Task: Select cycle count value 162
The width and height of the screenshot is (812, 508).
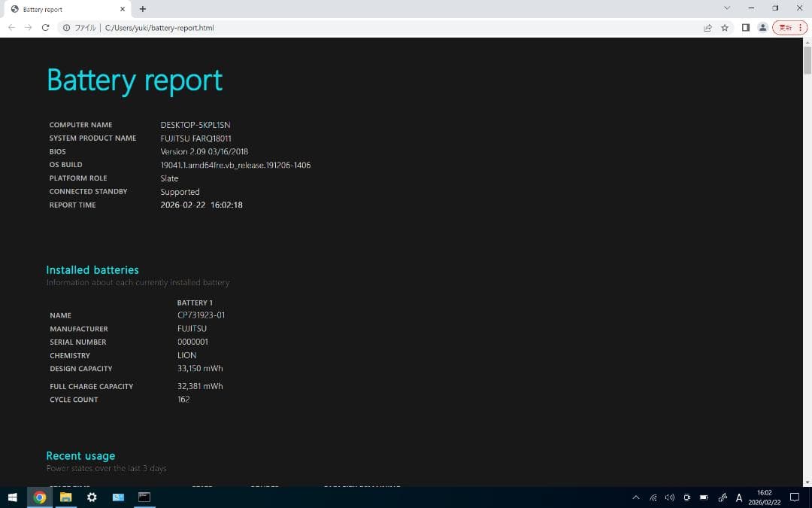Action: pos(183,400)
